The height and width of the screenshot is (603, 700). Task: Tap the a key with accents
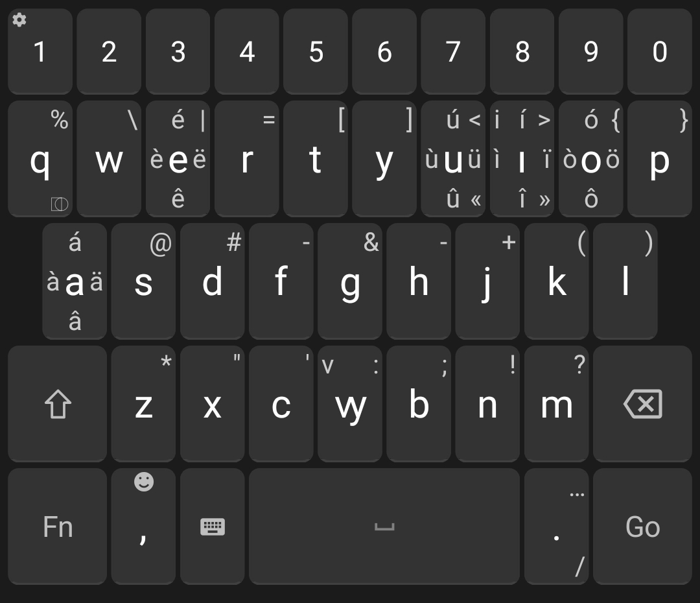tap(75, 281)
